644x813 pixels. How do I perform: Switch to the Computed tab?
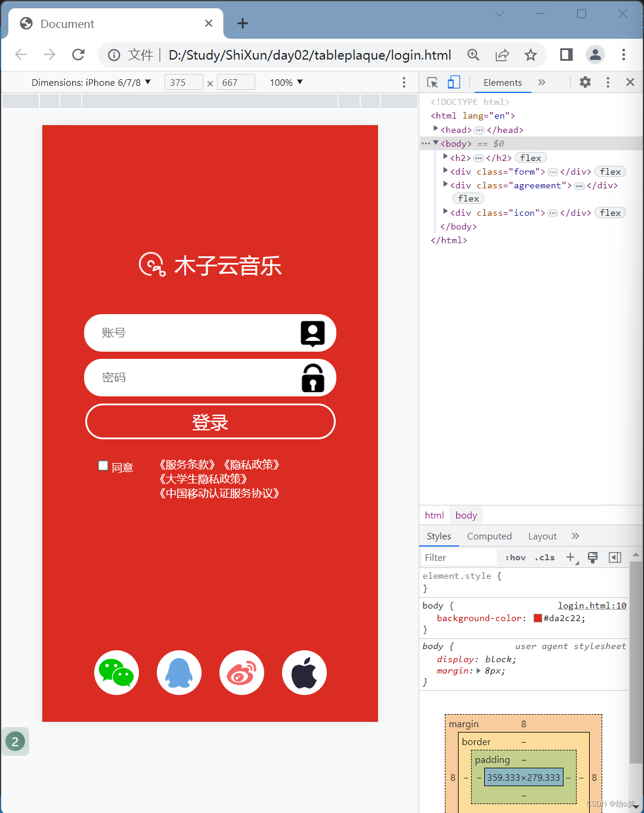pos(489,536)
